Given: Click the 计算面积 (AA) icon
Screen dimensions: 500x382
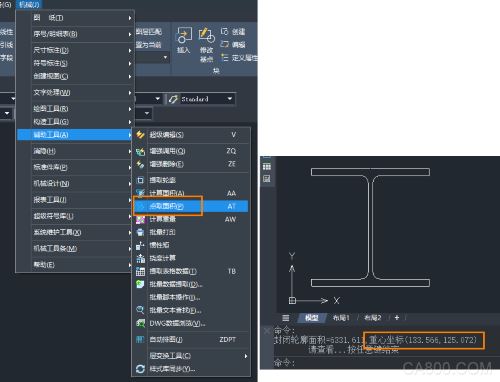Looking at the screenshot, I should (x=140, y=193).
